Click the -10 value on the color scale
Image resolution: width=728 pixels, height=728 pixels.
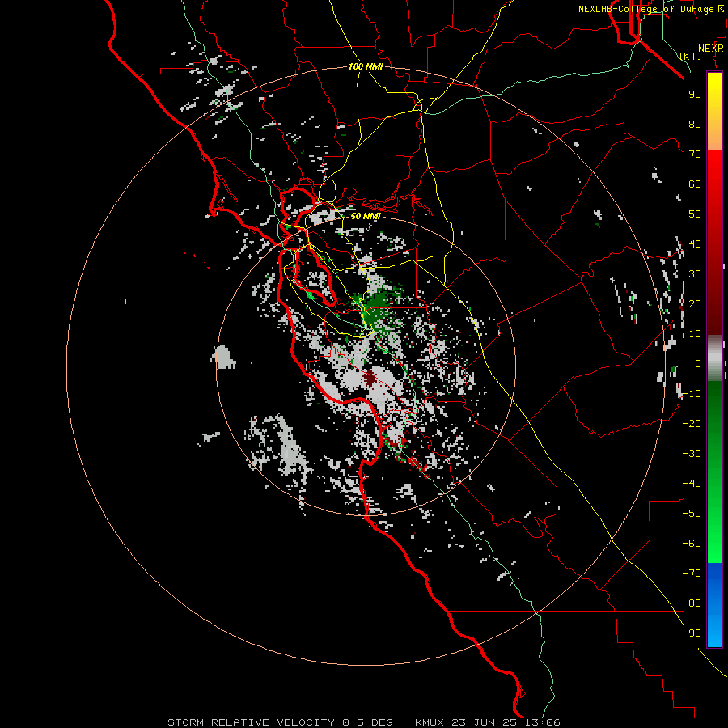[x=692, y=394]
